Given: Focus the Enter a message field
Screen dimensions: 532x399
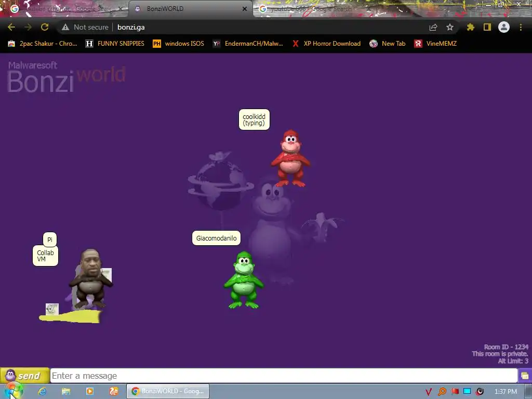Looking at the screenshot, I should click(x=284, y=376).
